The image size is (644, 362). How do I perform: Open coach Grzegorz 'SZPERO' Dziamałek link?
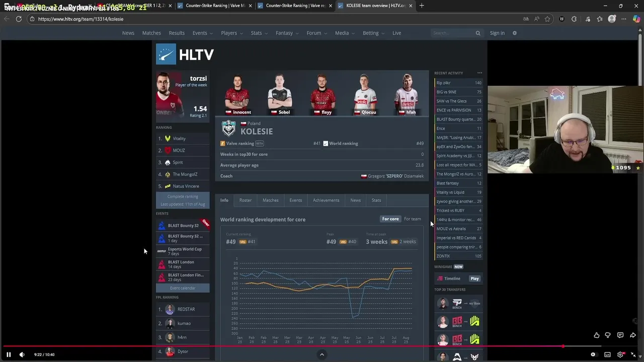point(395,176)
